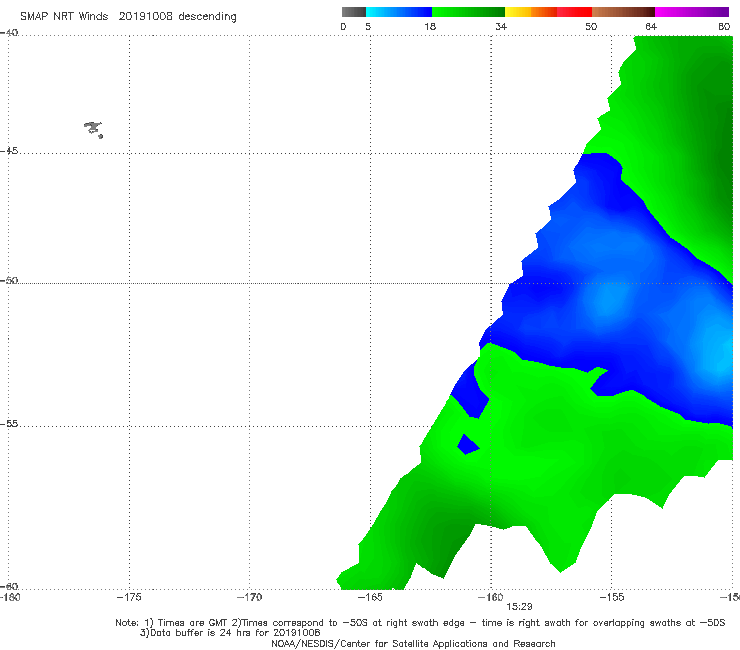The width and height of the screenshot is (740, 650).
Task: Click the colorbar label 50
Action: coord(591,26)
